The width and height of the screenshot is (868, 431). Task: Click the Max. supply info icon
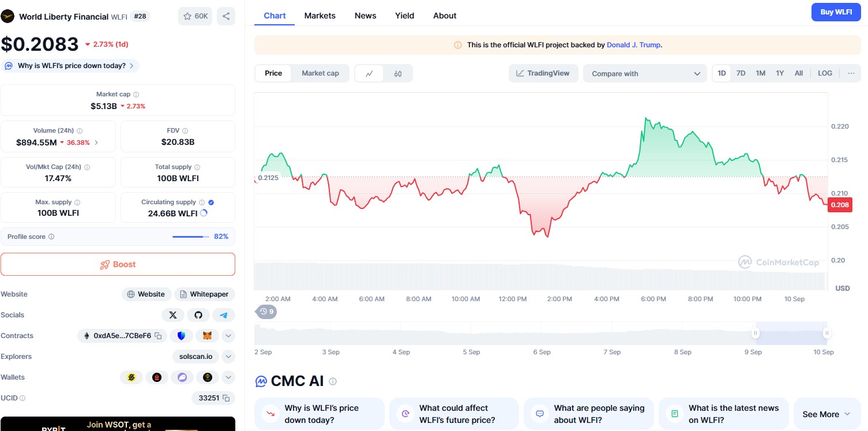pos(77,203)
